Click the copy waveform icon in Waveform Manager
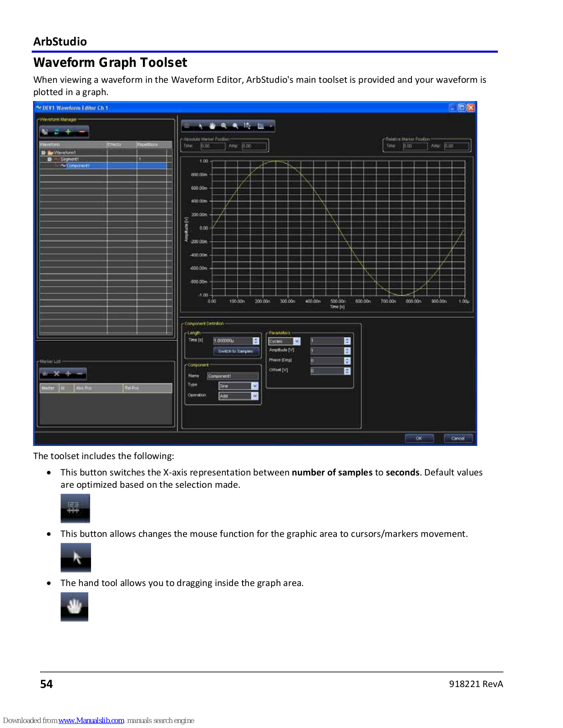563x728 pixels. (x=45, y=132)
